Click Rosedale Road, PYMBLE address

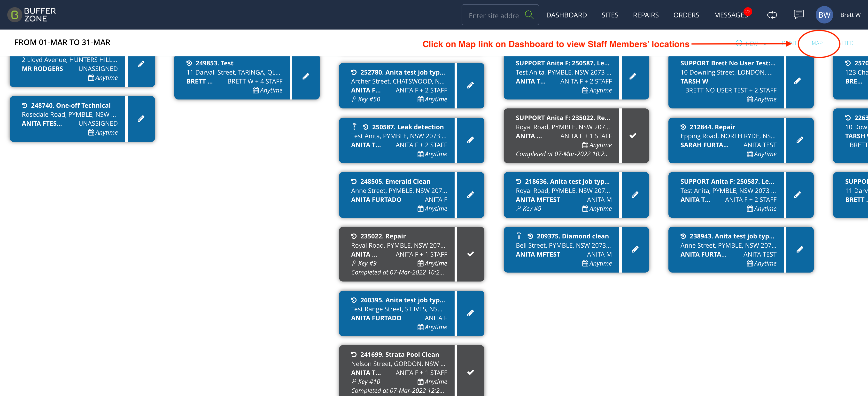click(x=69, y=114)
